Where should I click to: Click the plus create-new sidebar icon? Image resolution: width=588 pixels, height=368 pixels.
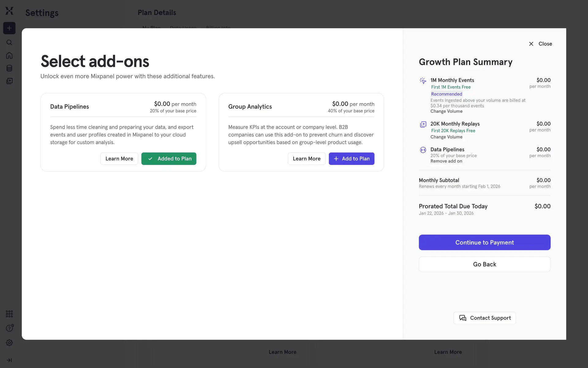click(9, 28)
